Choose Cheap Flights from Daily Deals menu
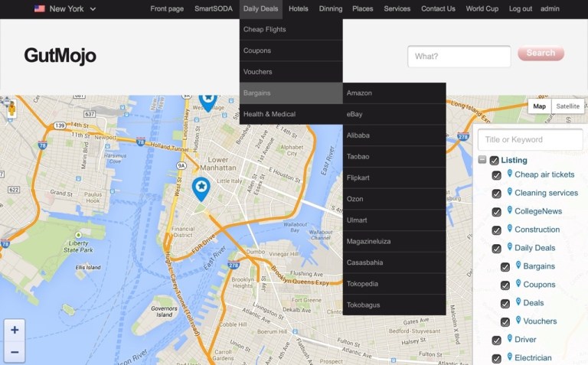This screenshot has width=588, height=365. [265, 30]
